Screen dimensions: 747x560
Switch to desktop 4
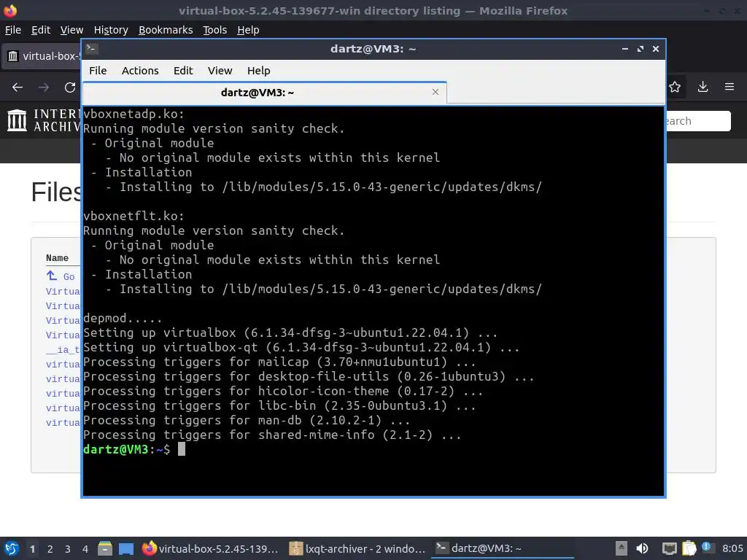(85, 549)
